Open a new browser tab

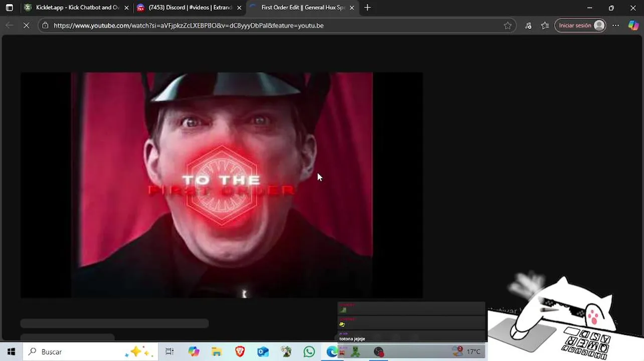coord(368,8)
